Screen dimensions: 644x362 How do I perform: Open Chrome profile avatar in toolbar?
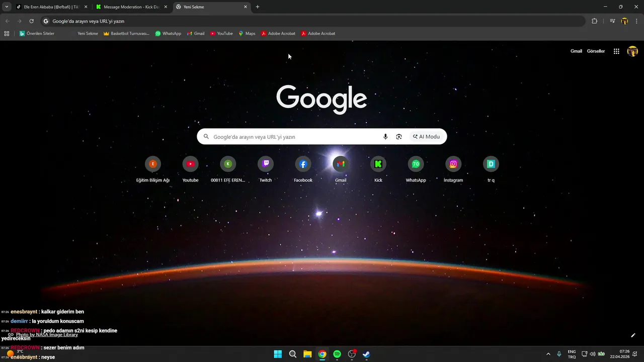[x=625, y=21]
